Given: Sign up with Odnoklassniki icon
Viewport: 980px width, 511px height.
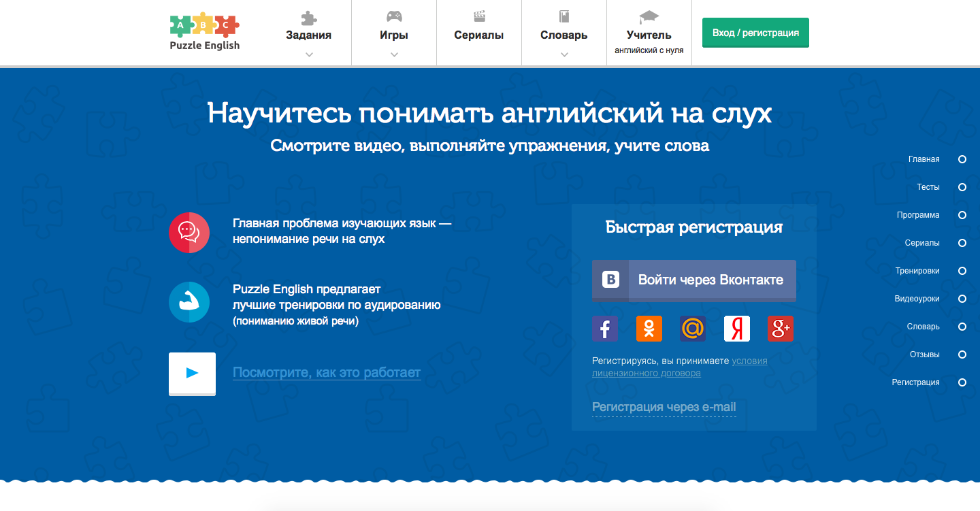Looking at the screenshot, I should (x=649, y=329).
